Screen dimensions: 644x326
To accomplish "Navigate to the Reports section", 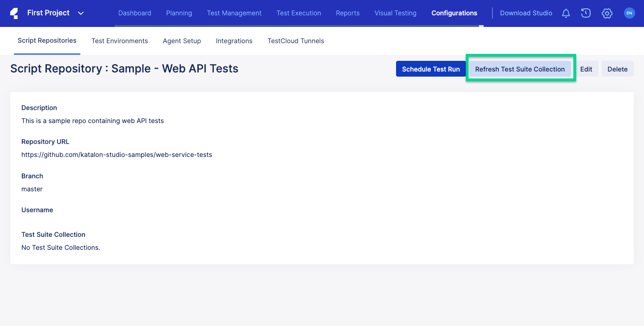I will [x=347, y=13].
